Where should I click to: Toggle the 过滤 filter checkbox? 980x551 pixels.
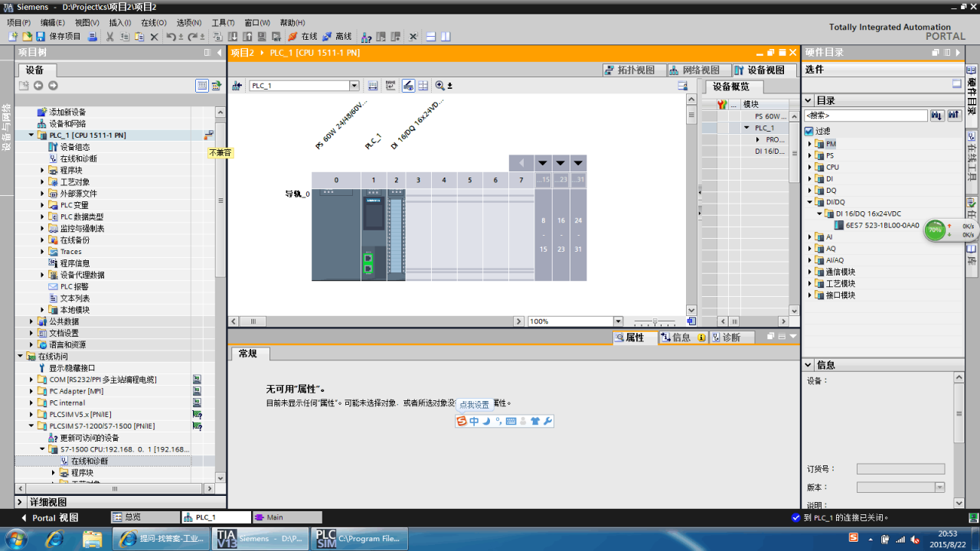(x=808, y=132)
